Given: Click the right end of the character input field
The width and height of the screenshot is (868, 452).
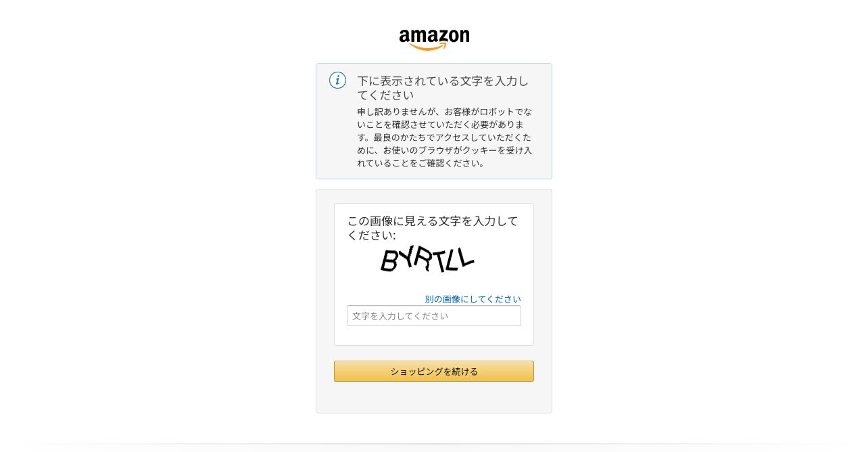Looking at the screenshot, I should 514,316.
